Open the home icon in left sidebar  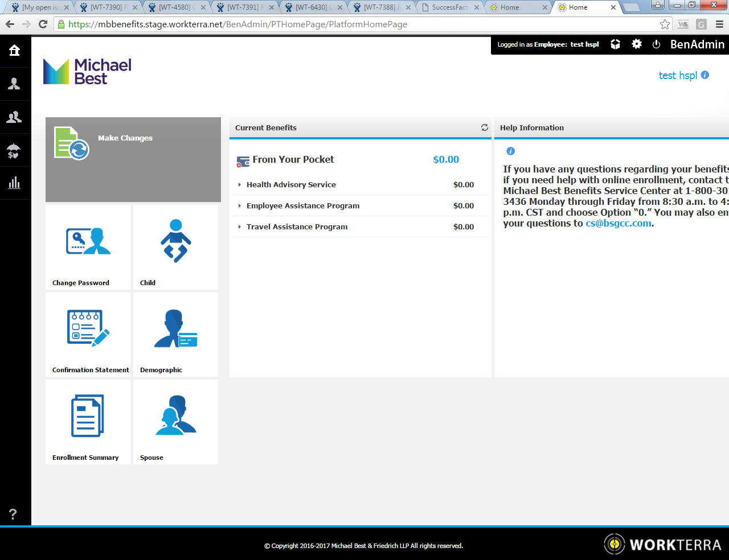click(x=14, y=50)
